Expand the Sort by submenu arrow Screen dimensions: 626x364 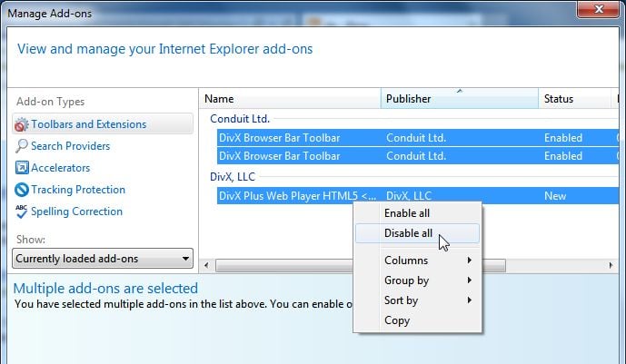(x=470, y=300)
